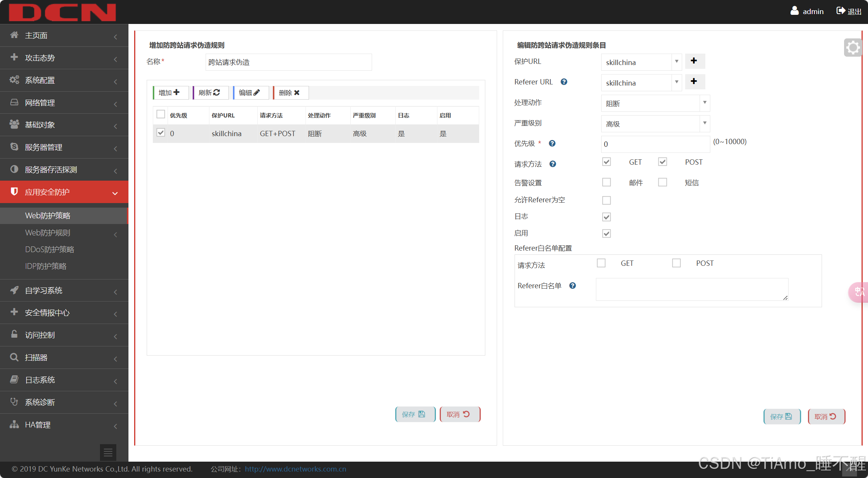
Task: Click the stethoscope icon beside 系统诊断
Action: tap(14, 402)
